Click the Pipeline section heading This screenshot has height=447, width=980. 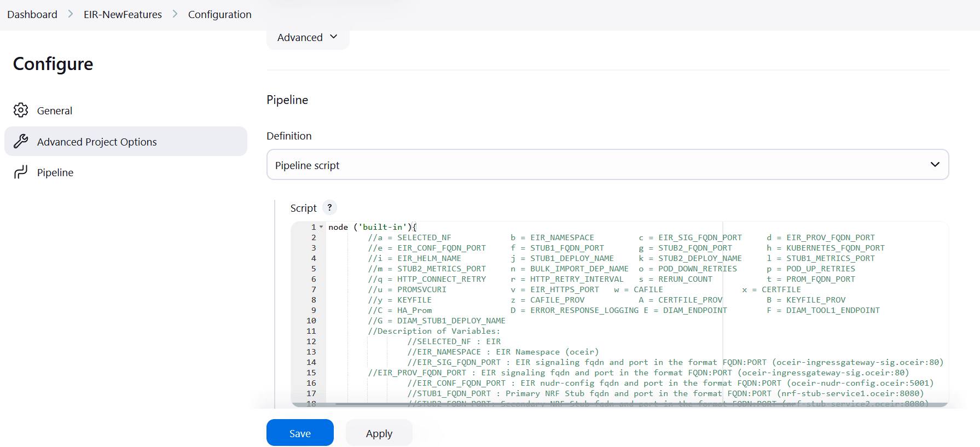pyautogui.click(x=287, y=100)
